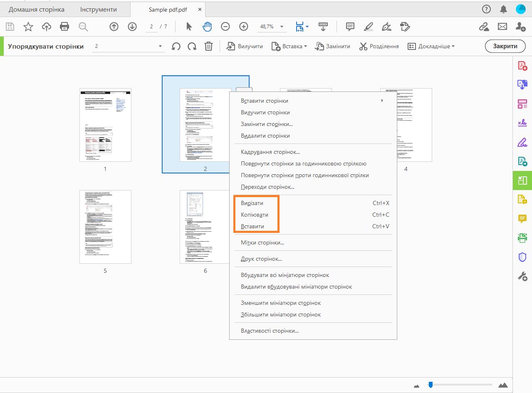Click the Розділення toolbar button
532x393 pixels.
pos(379,46)
